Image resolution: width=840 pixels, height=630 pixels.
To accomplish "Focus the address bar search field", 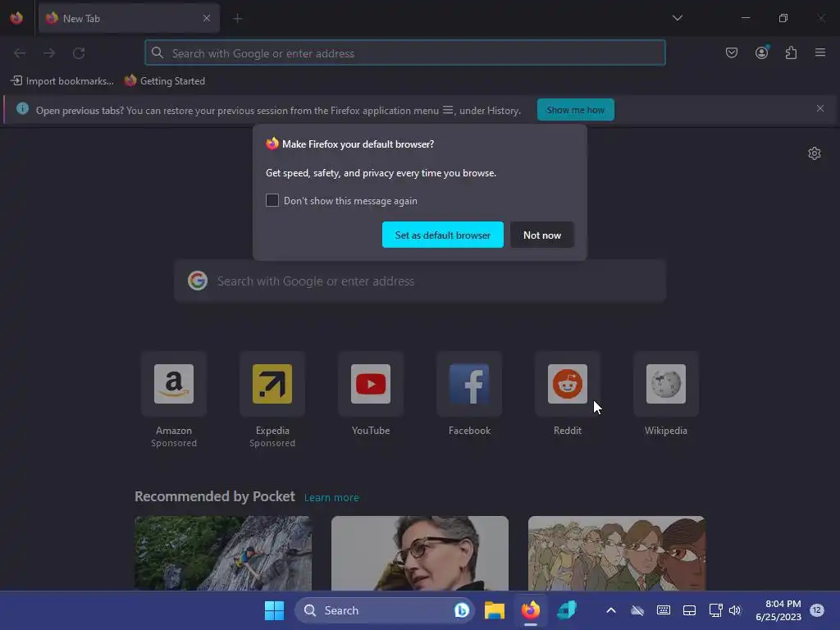I will (405, 53).
